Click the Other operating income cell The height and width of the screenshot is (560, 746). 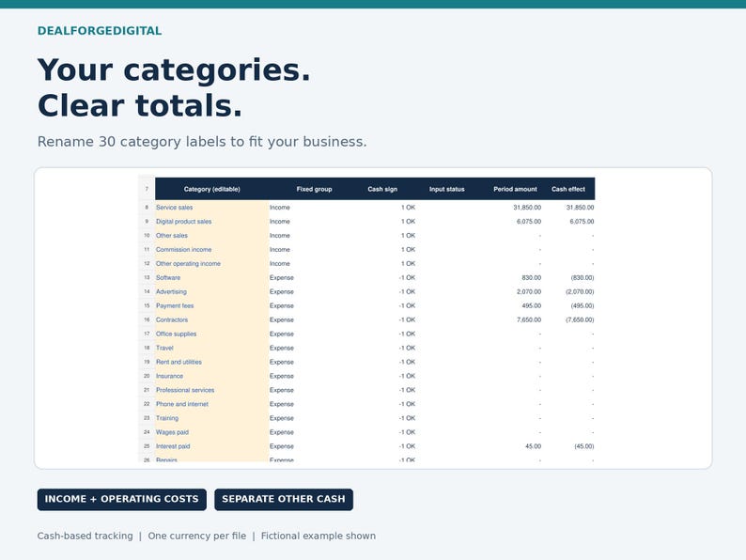[x=211, y=264]
